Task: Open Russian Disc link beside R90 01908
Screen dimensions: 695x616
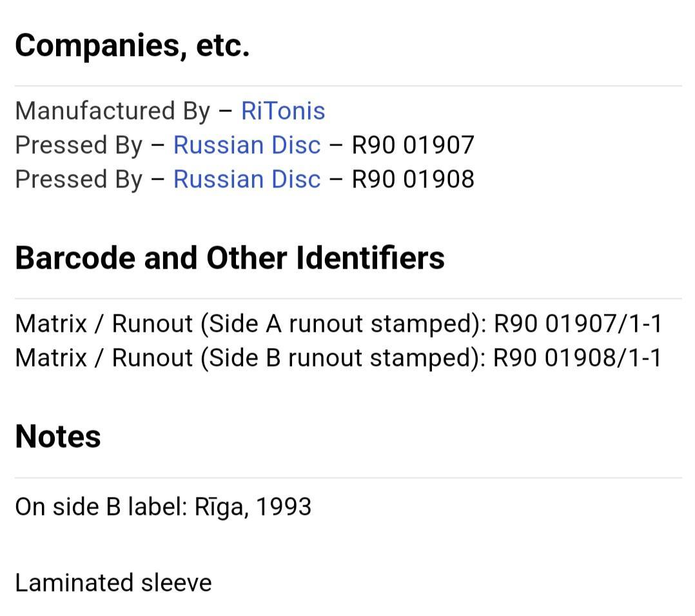Action: click(247, 179)
